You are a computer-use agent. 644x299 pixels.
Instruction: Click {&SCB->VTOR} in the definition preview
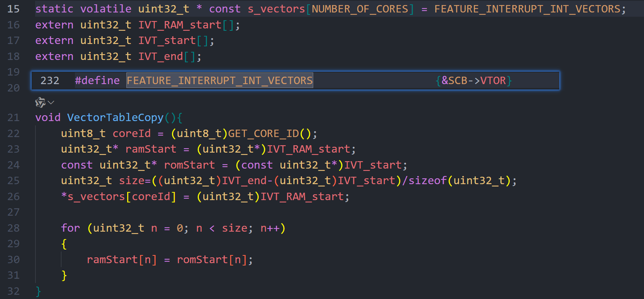(474, 80)
